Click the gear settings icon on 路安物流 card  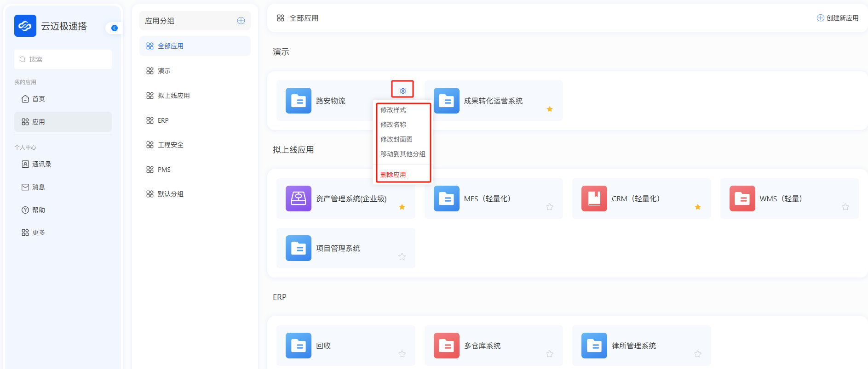(402, 91)
